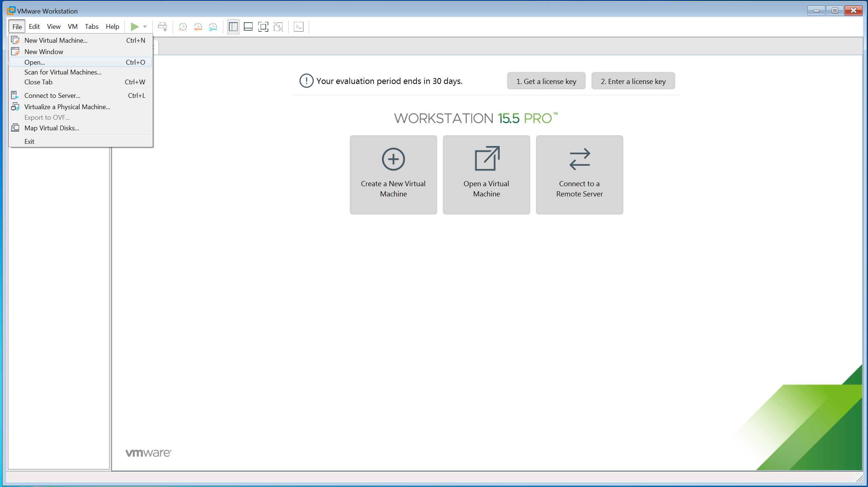Open the Power On dropdown arrow

coord(145,27)
